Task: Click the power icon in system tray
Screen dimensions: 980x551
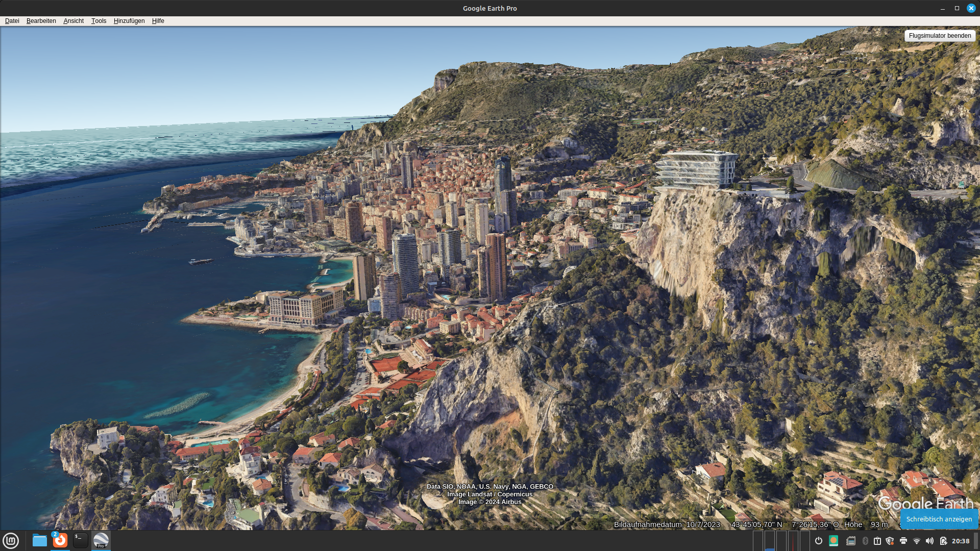Action: 819,541
